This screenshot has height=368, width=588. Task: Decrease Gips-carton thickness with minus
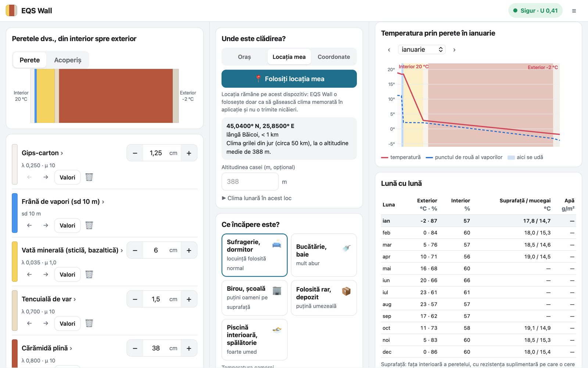[135, 153]
